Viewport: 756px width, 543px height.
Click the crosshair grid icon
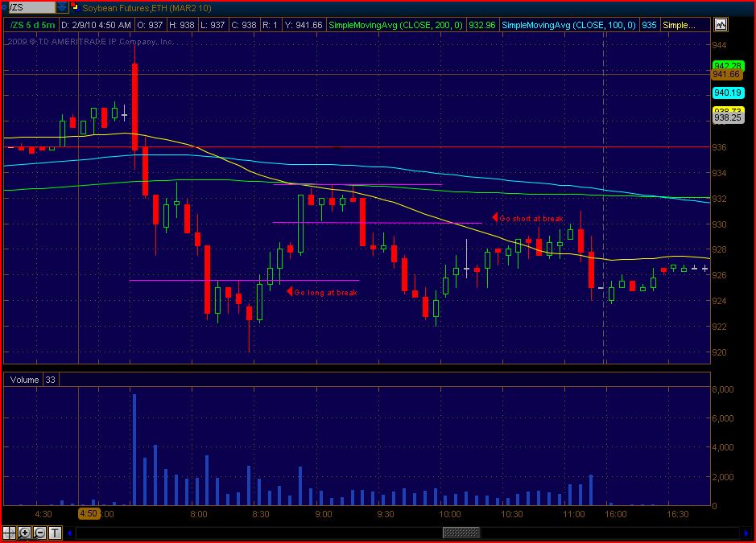pyautogui.click(x=9, y=533)
